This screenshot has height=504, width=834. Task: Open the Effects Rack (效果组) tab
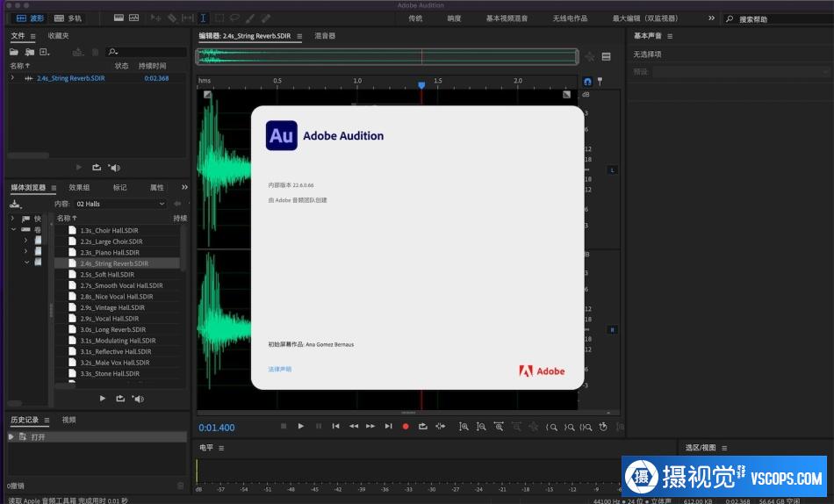(x=79, y=187)
